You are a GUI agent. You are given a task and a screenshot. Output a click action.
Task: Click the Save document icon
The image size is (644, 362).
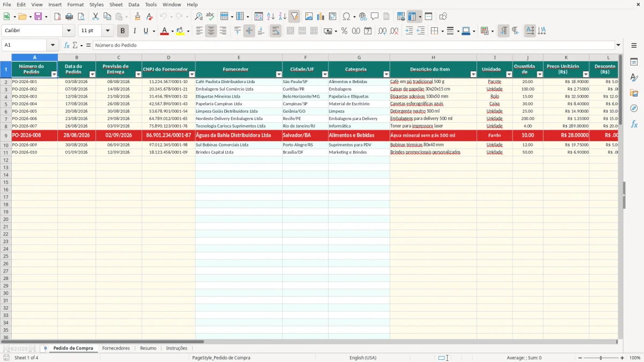(38, 17)
